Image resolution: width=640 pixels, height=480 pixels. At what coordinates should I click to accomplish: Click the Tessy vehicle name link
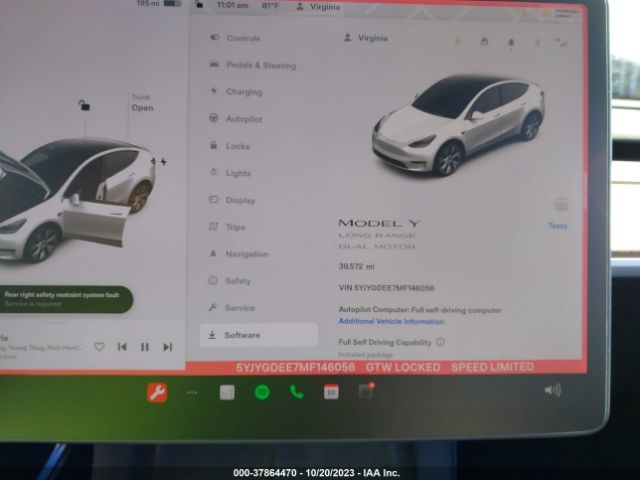[x=558, y=226]
